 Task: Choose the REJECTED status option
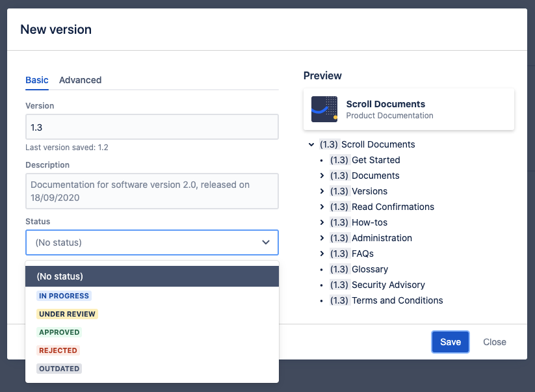pyautogui.click(x=58, y=350)
